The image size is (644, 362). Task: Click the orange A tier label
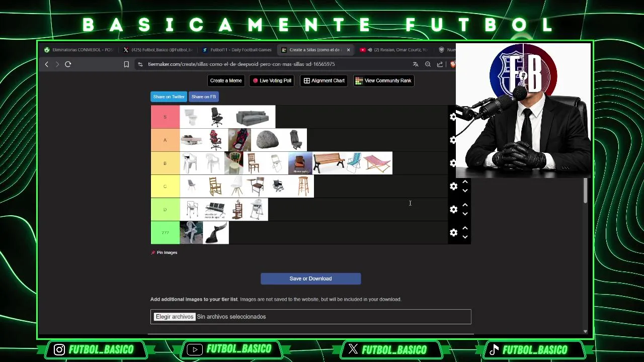165,140
